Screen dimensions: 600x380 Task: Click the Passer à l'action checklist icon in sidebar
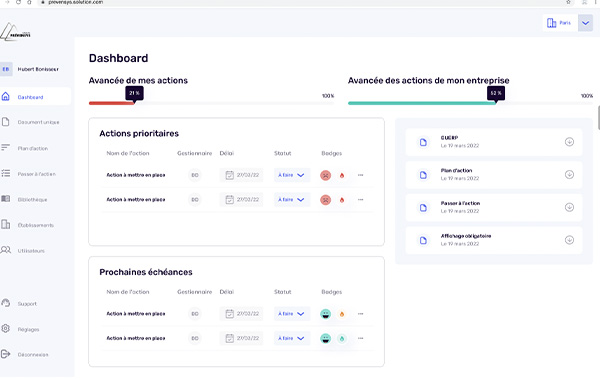[x=5, y=173]
